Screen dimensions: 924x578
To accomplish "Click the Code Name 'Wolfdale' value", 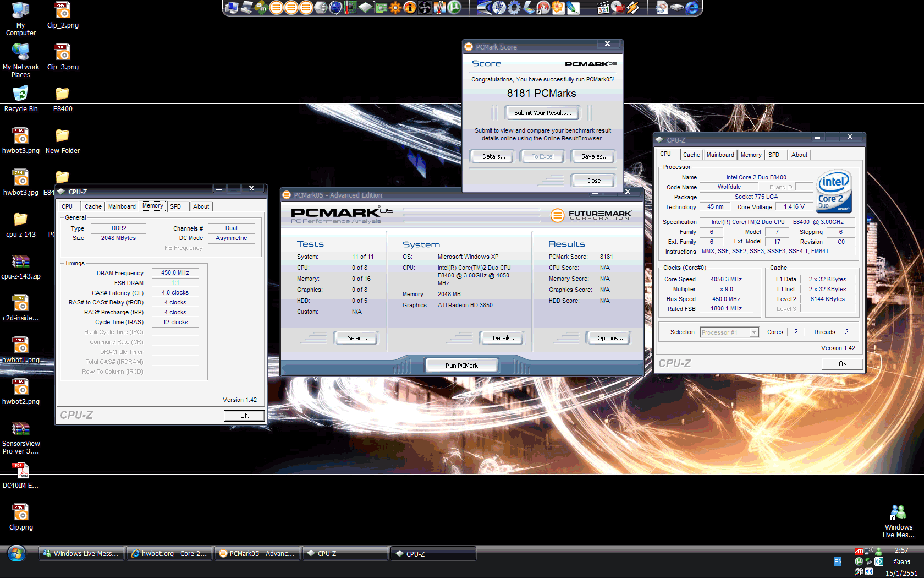I will tap(729, 187).
